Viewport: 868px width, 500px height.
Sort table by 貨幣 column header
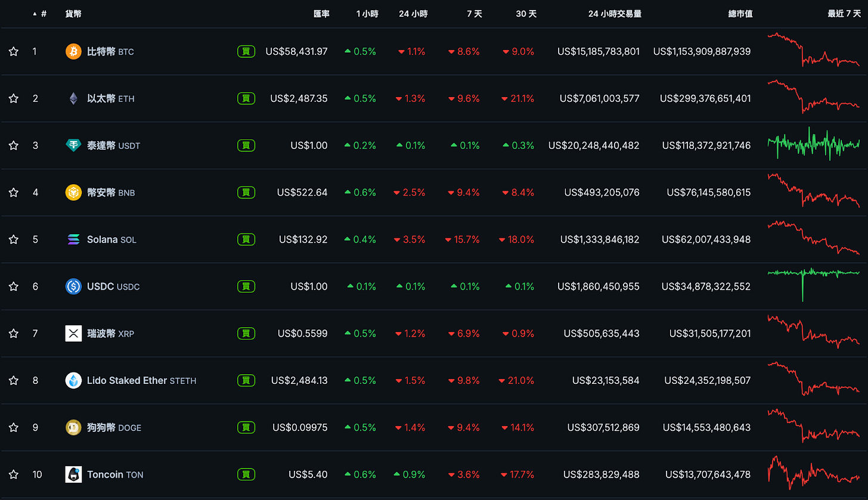[73, 14]
